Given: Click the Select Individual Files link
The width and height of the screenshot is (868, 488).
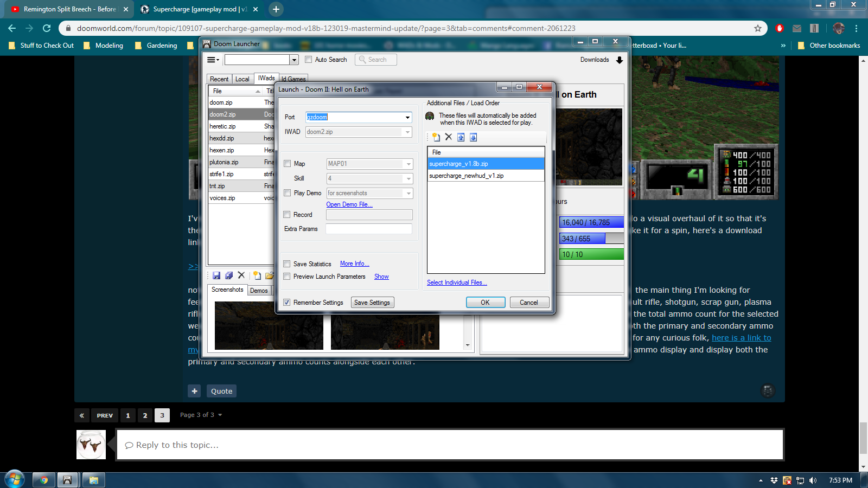Looking at the screenshot, I should click(457, 282).
